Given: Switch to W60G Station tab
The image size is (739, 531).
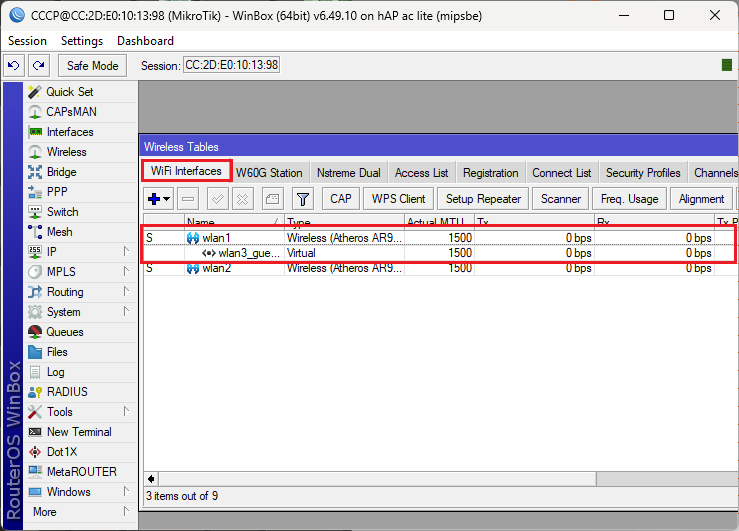Looking at the screenshot, I should click(x=269, y=173).
